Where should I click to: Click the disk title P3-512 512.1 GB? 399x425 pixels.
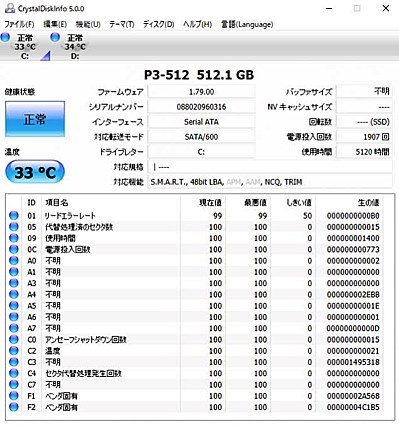pos(199,75)
